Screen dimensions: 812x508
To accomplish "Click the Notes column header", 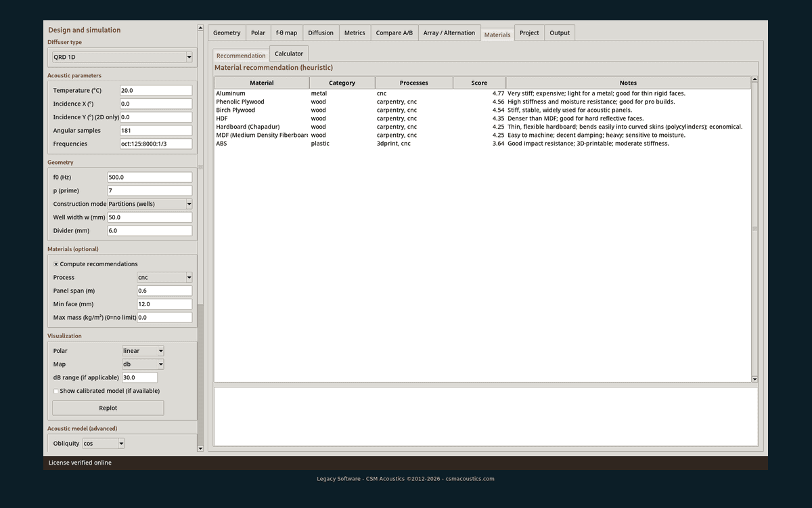I will coord(628,83).
